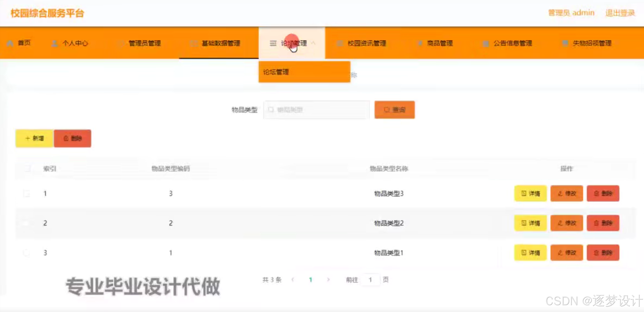Screen dimensions: 644x312
Task: Click the 查询 search button
Action: [x=394, y=110]
